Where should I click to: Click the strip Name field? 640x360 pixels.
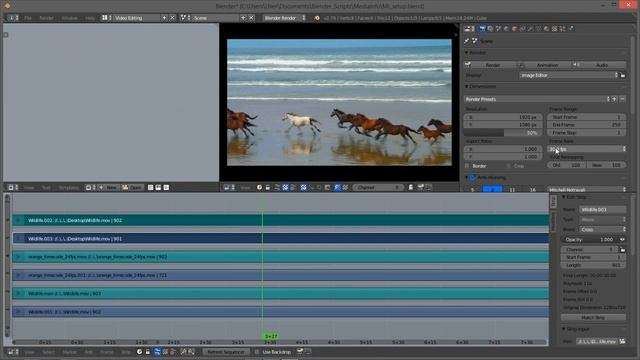[602, 209]
